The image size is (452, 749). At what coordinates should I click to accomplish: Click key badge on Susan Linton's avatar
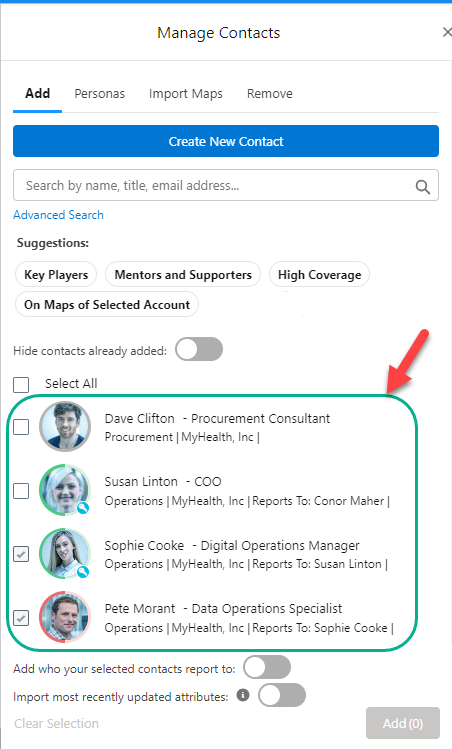click(83, 508)
